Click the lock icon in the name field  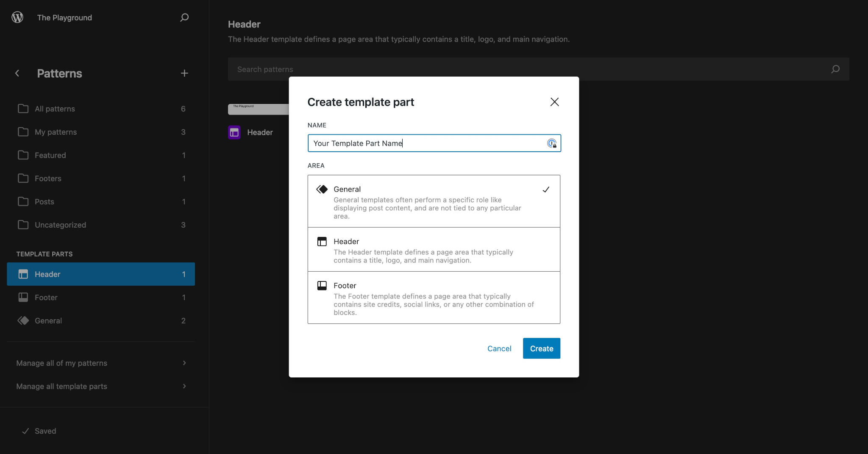click(x=552, y=143)
